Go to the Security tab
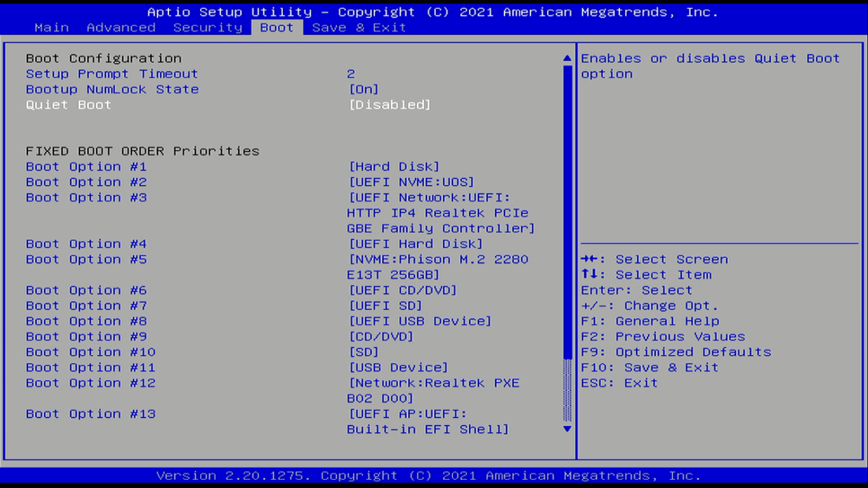The height and width of the screenshot is (488, 868). click(207, 27)
